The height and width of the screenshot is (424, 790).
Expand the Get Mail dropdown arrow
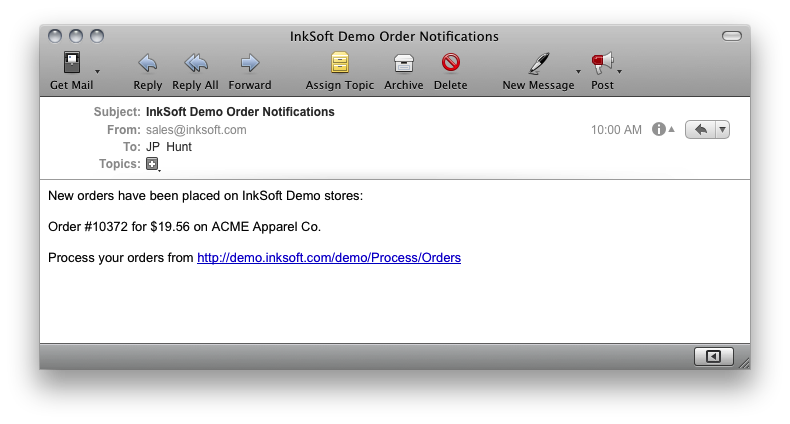[x=98, y=72]
